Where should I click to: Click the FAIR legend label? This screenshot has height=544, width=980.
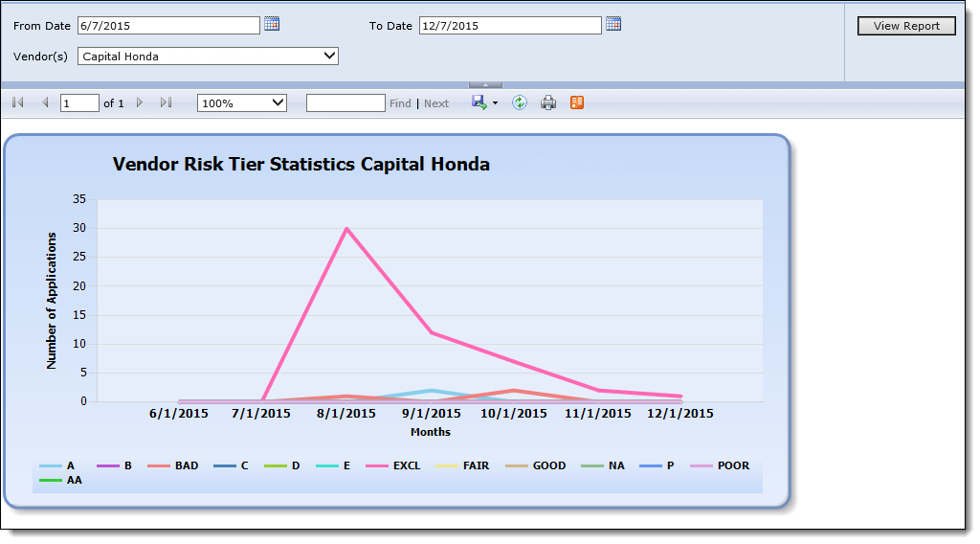477,465
